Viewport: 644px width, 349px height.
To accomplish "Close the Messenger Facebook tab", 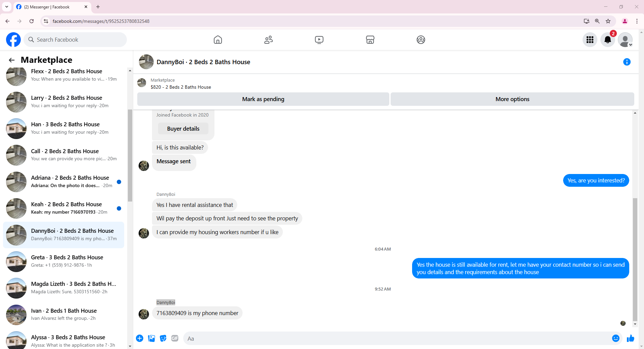I will tap(86, 7).
